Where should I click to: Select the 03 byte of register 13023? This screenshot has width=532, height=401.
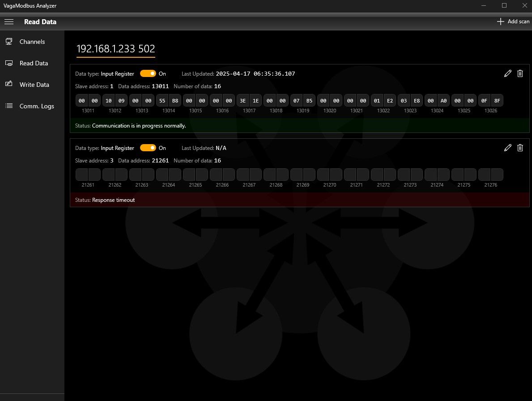[404, 101]
